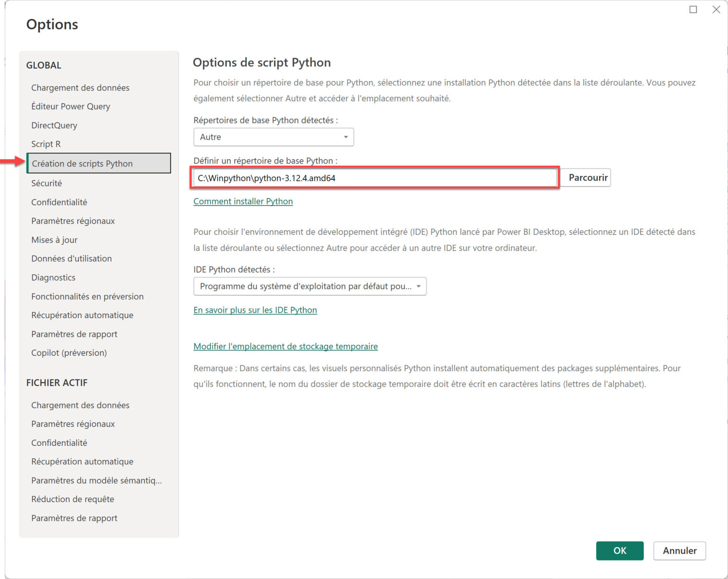The height and width of the screenshot is (579, 728).
Task: Select 'Script R' in the sidebar
Action: pos(45,144)
